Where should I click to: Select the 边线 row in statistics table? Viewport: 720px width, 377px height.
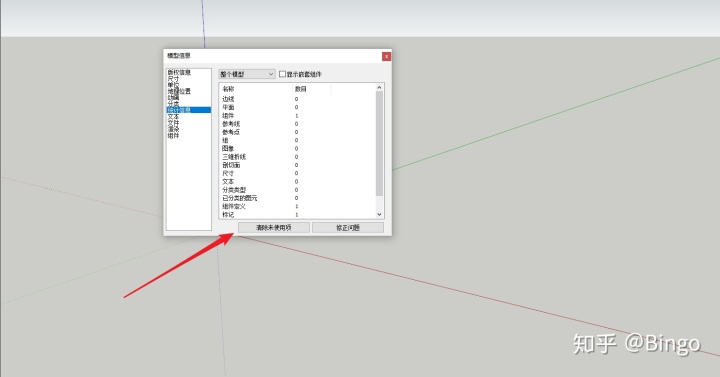click(297, 99)
